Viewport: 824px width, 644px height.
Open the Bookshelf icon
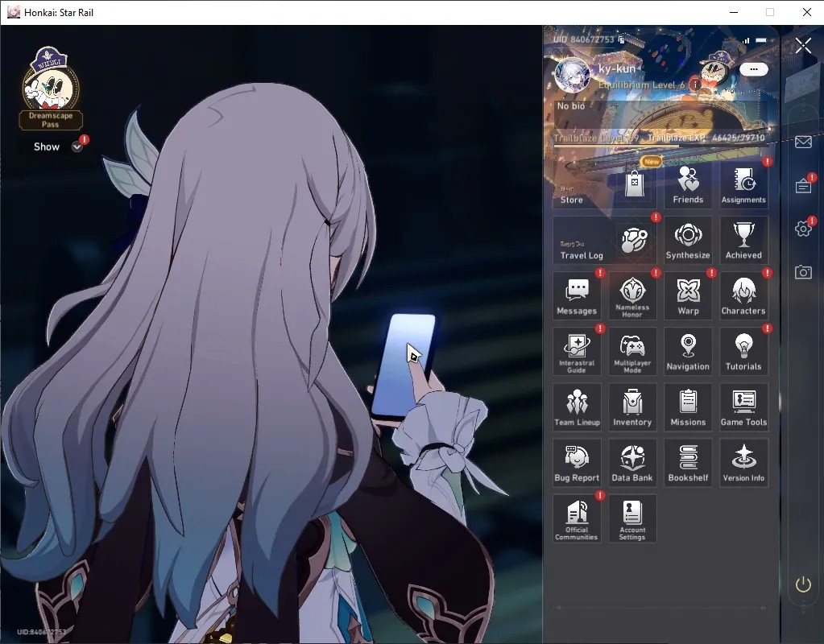tap(688, 463)
